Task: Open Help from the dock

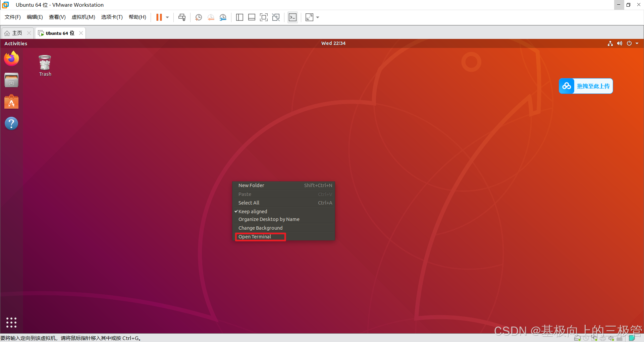Action: [11, 123]
